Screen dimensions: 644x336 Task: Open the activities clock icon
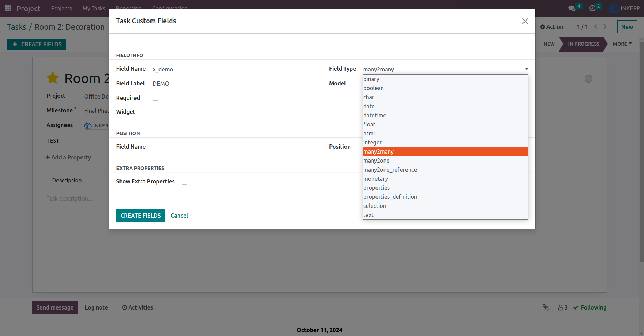pyautogui.click(x=592, y=8)
